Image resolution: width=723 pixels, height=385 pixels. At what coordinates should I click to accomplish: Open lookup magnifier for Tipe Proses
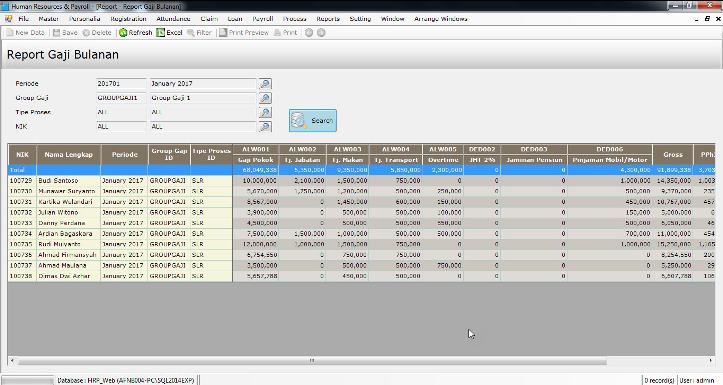click(x=265, y=113)
